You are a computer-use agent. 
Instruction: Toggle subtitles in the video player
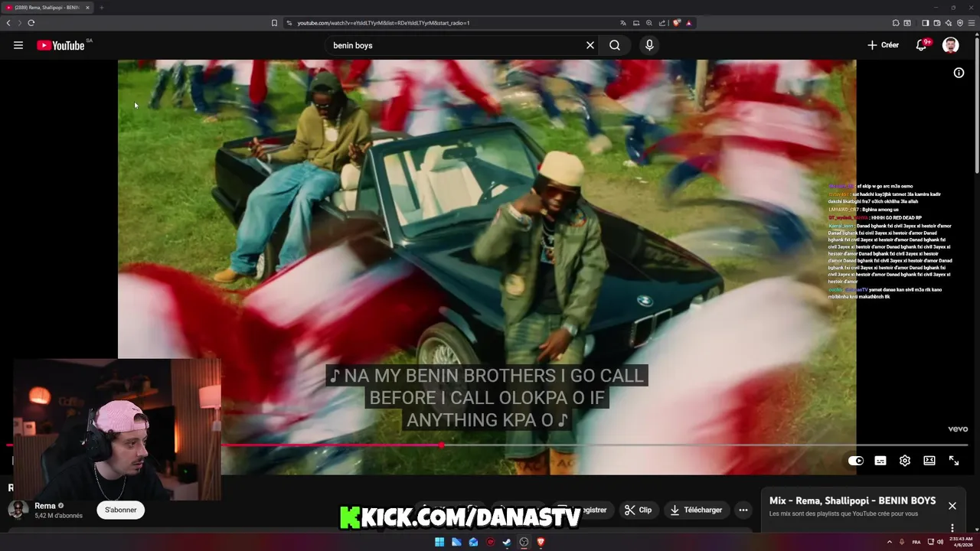pyautogui.click(x=880, y=461)
